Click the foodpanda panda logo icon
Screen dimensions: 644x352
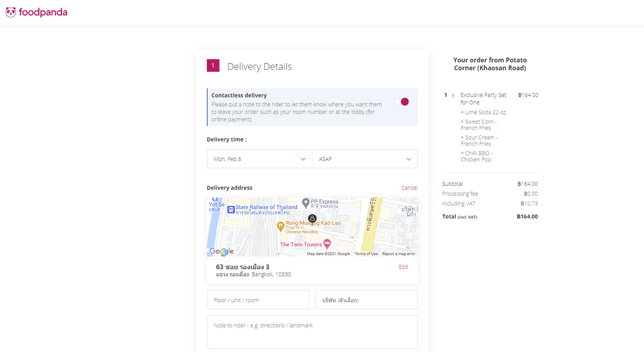11,12
